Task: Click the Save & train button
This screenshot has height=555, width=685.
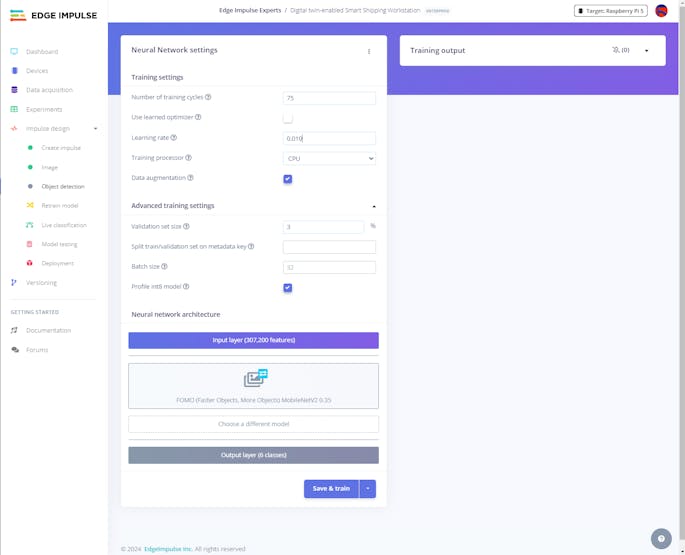Action: (331, 489)
